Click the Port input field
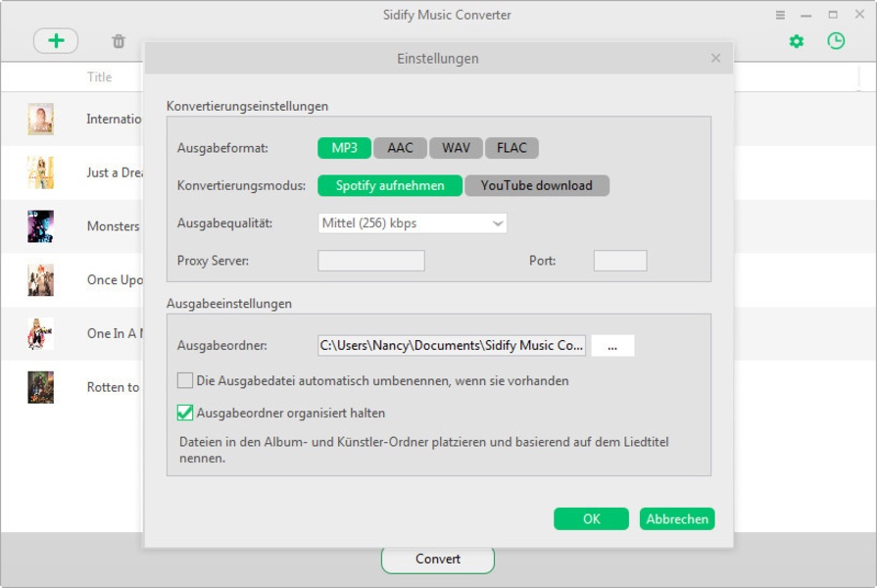Viewport: 877px width, 588px height. pos(620,261)
